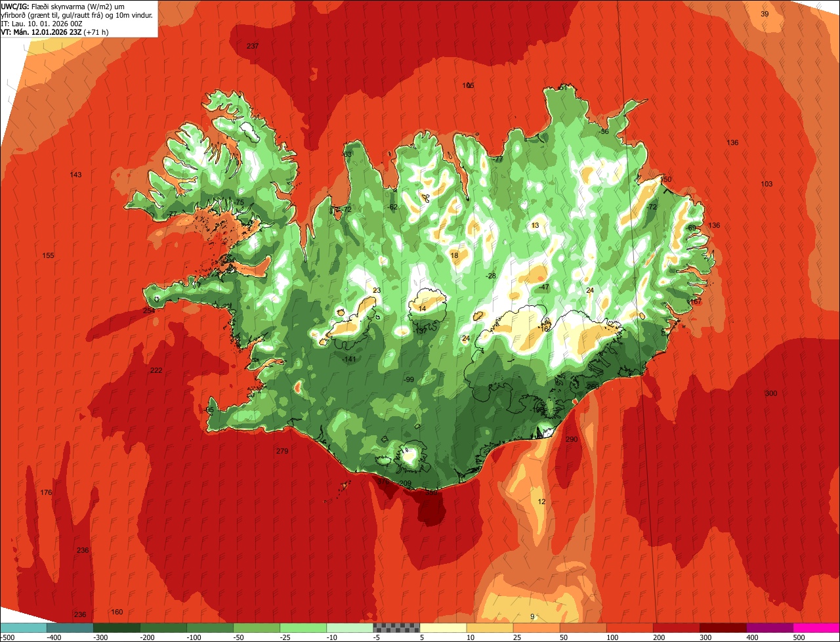Click the map value 160 near the bottom-left

(117, 612)
